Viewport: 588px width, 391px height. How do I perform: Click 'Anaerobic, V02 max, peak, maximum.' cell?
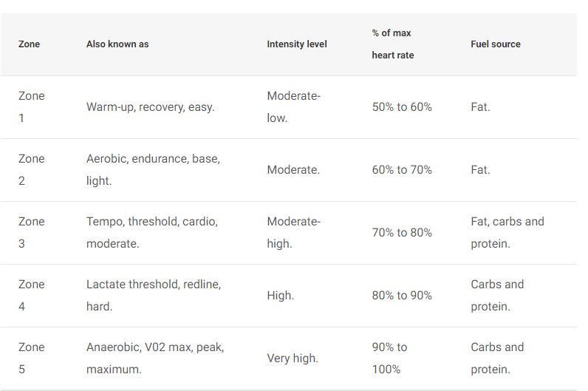point(155,358)
